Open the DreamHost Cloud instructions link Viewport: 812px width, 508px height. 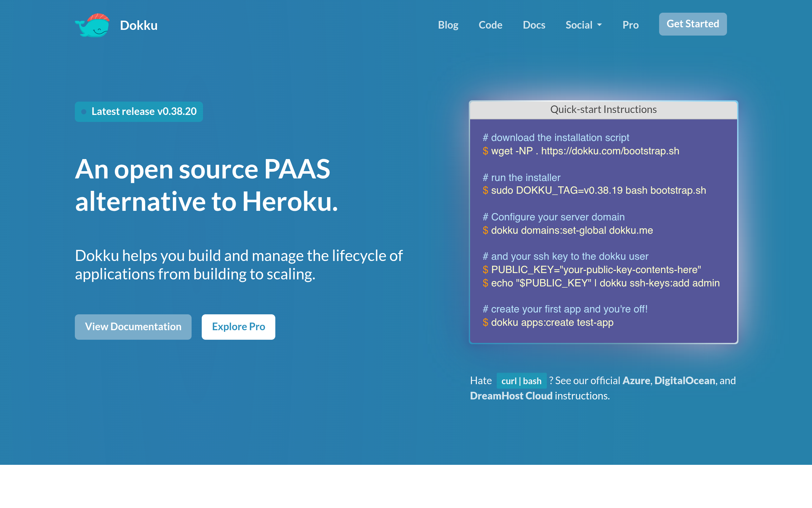click(x=511, y=396)
